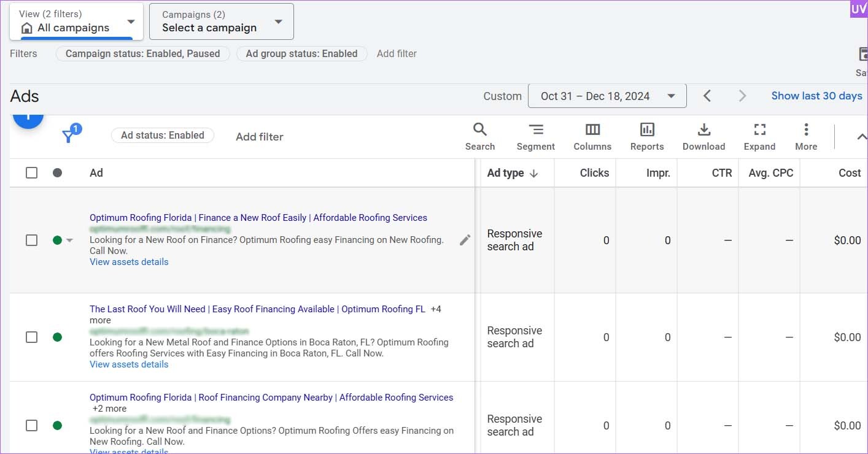Open the Segment menu
This screenshot has height=454, width=868.
[x=535, y=137]
